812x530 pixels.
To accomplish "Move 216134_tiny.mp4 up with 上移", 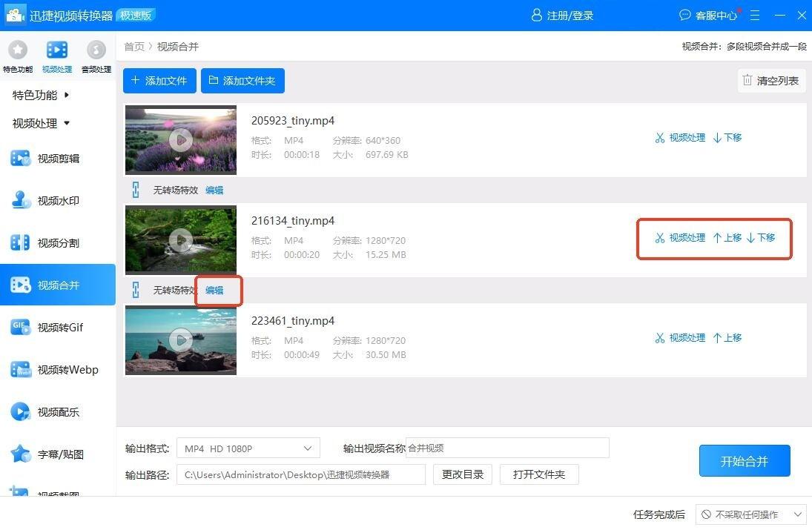I will tap(727, 238).
